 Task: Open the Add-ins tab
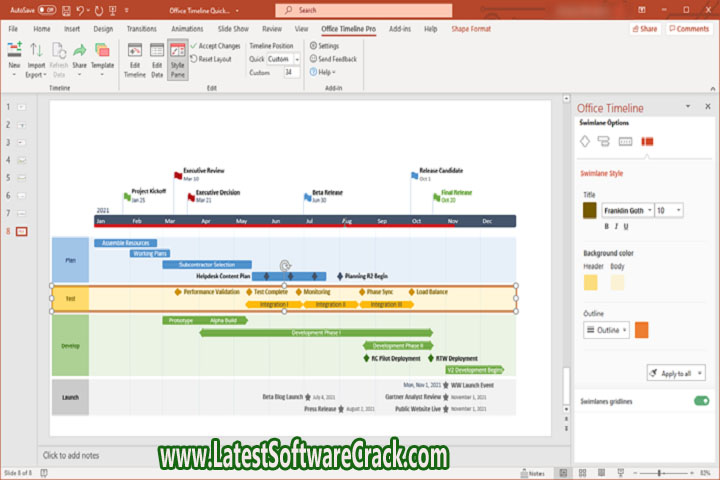(399, 29)
